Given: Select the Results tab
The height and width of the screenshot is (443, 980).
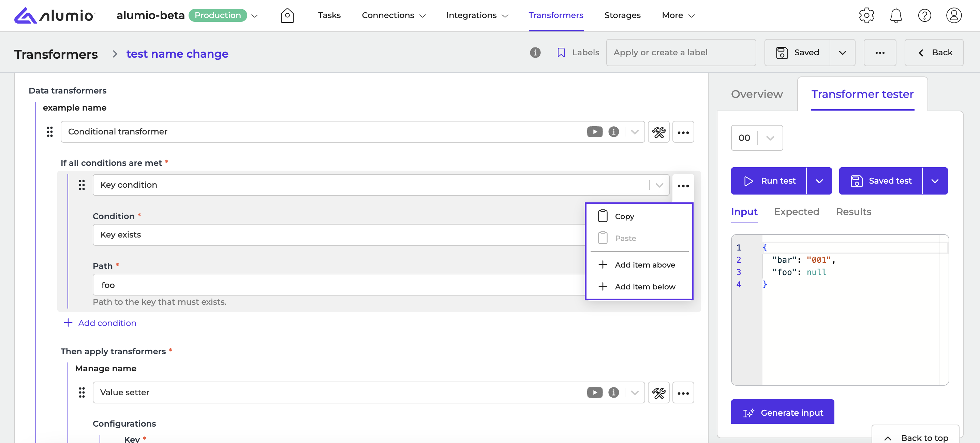Looking at the screenshot, I should [x=853, y=212].
